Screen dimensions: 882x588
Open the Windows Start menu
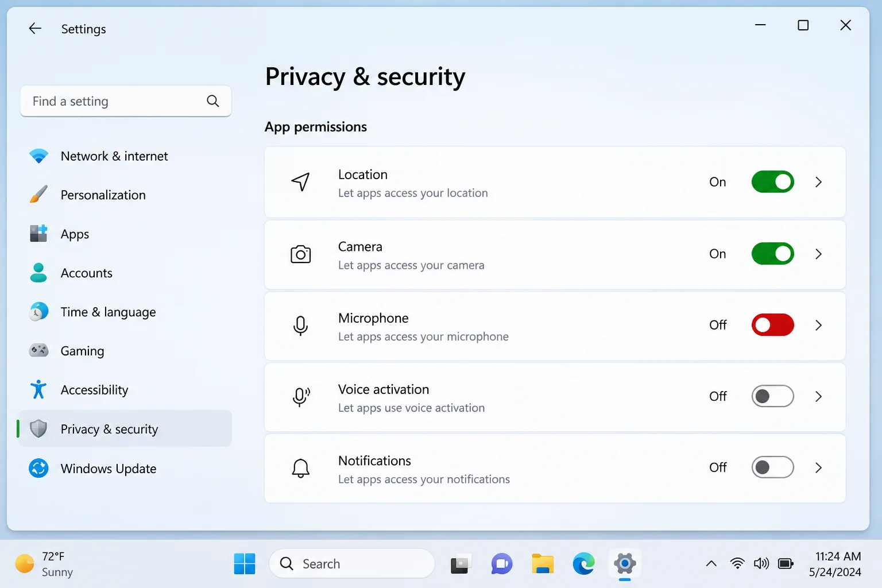(x=245, y=564)
